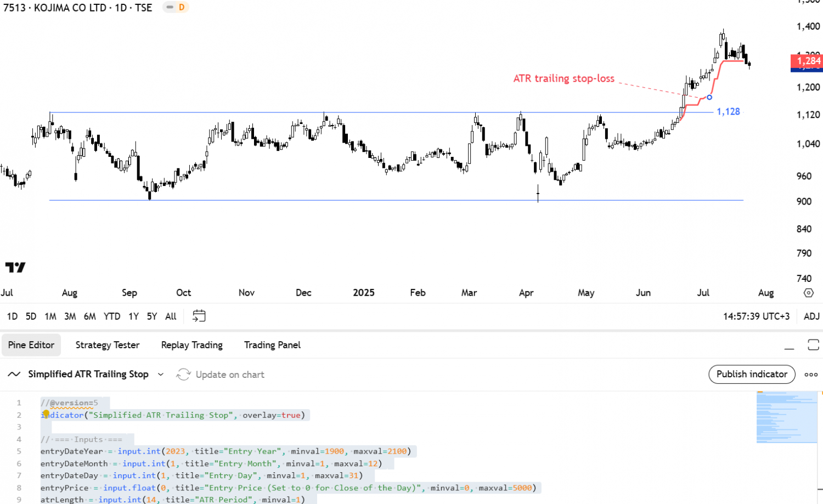Screen dimensions: 823x504
Task: Open Pine Editor more options with ooo icon
Action: pos(810,374)
